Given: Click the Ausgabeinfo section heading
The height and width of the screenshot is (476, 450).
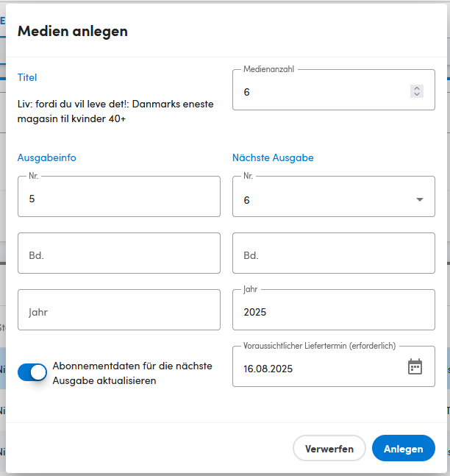Looking at the screenshot, I should 47,157.
